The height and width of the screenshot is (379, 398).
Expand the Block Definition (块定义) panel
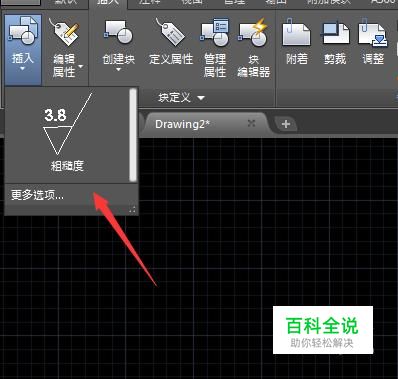(x=182, y=98)
